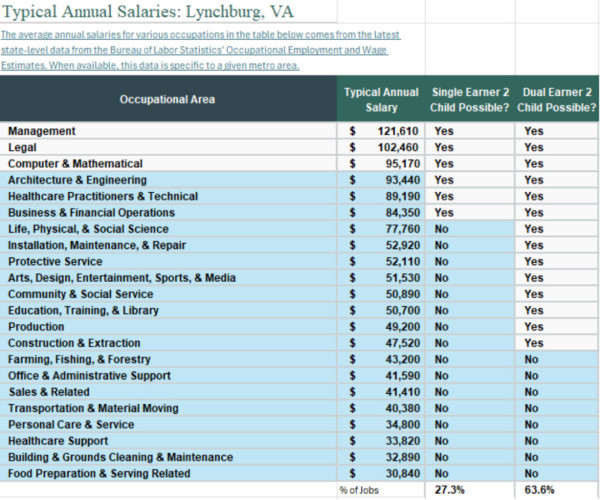600x500 pixels.
Task: Select the Healthcare Practitioners & Technical cell
Action: pyautogui.click(x=168, y=196)
